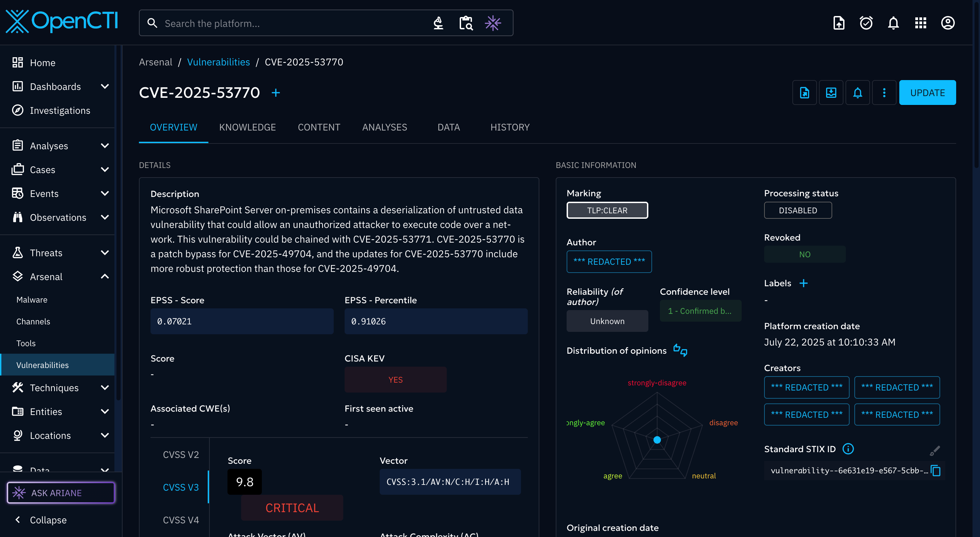
Task: Open the three-dot more options menu
Action: [884, 92]
